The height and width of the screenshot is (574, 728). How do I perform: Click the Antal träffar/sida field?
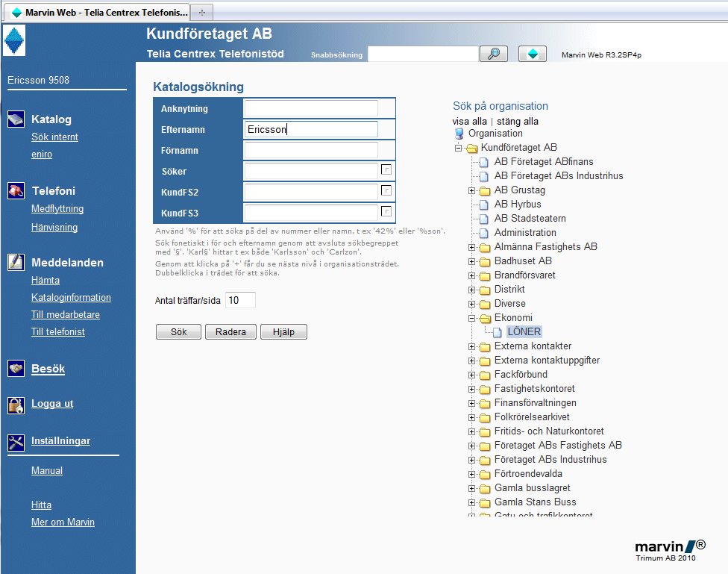240,300
